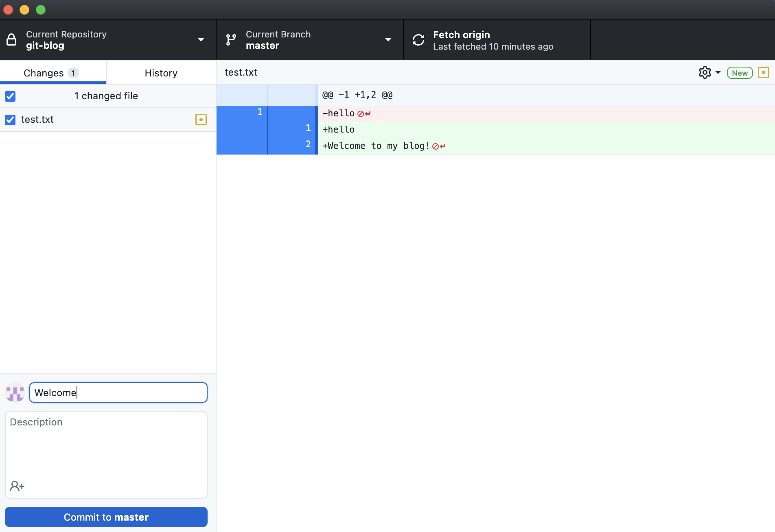Click the repository lock icon
Viewport: 775px width, 532px height.
(x=11, y=40)
